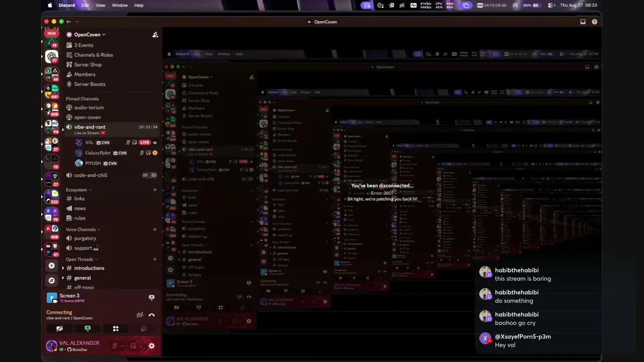Viewport: 644px width, 362px height.
Task: Click the screen share button
Action: 88,329
